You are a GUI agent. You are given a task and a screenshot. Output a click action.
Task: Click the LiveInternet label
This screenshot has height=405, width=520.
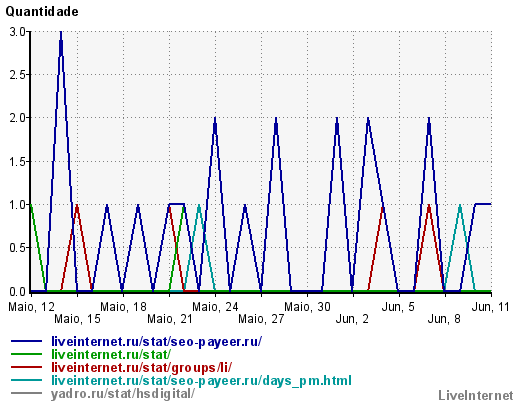476,396
